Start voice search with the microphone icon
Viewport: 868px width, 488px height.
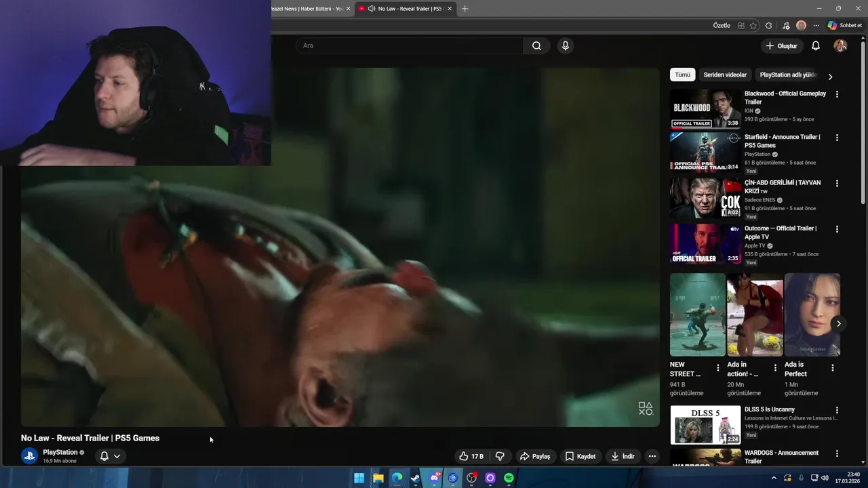[566, 46]
